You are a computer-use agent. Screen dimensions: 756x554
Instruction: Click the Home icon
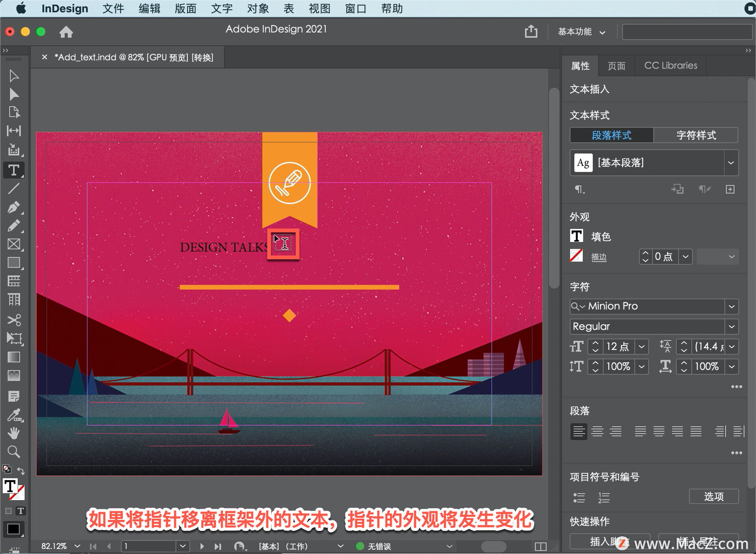point(66,32)
